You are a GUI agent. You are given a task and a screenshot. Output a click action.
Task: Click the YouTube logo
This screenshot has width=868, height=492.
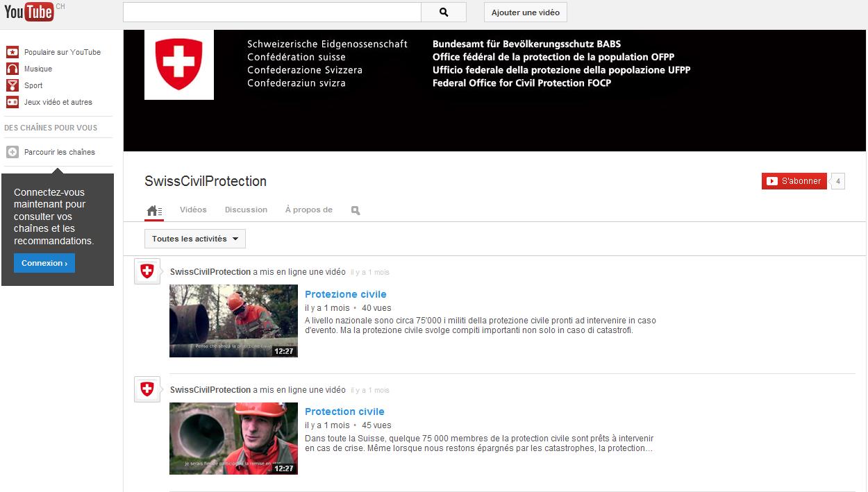[x=29, y=12]
